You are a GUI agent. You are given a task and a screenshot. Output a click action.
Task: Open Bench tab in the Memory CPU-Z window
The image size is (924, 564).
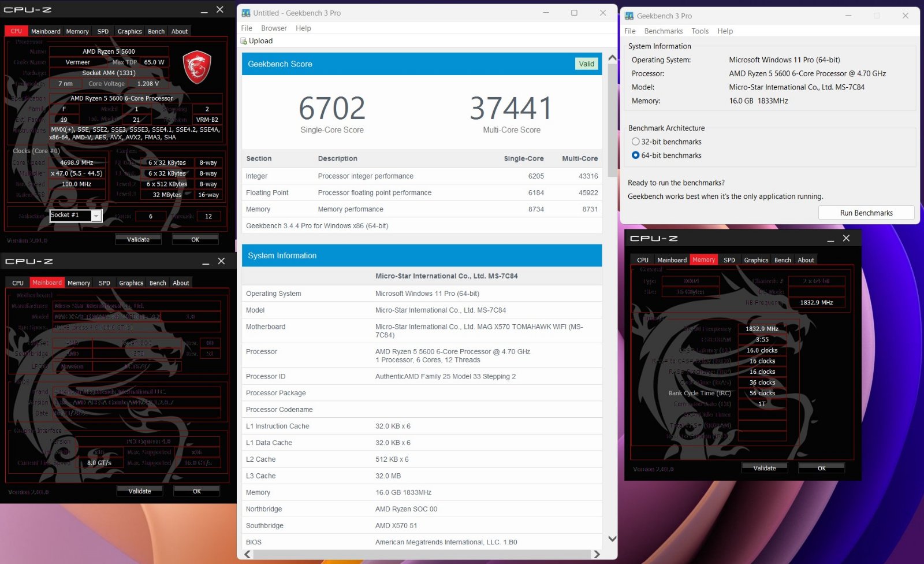pos(783,260)
